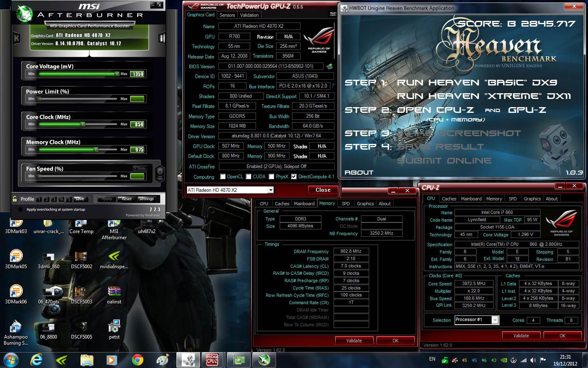Open the Ashampoo Burning desktop shortcut
The image size is (588, 368).
click(16, 332)
